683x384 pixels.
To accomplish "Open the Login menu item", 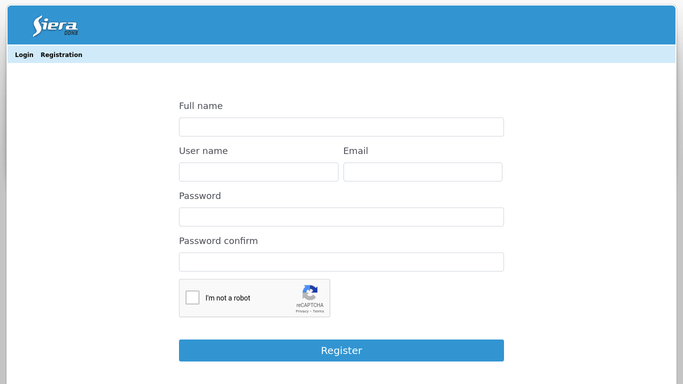I will click(24, 55).
